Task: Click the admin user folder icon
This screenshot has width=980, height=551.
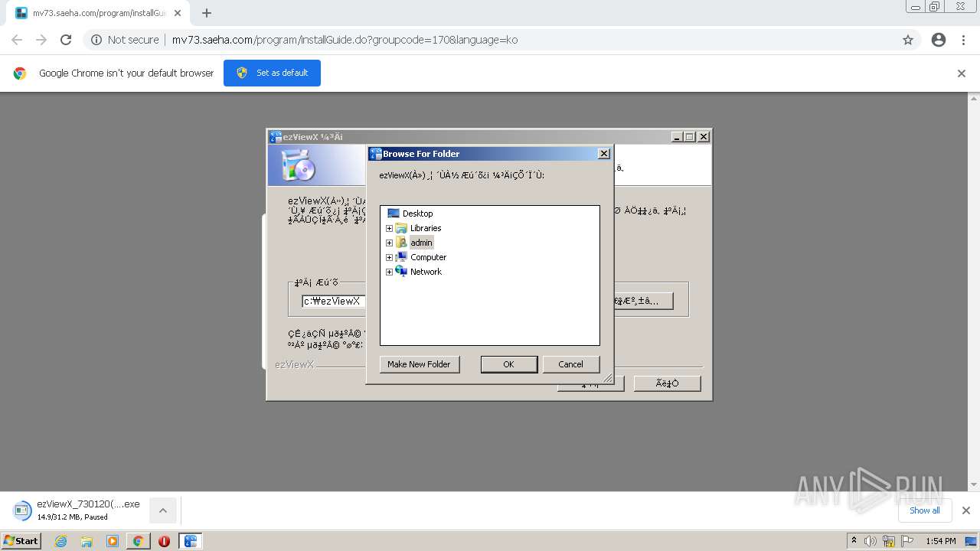Action: point(401,243)
